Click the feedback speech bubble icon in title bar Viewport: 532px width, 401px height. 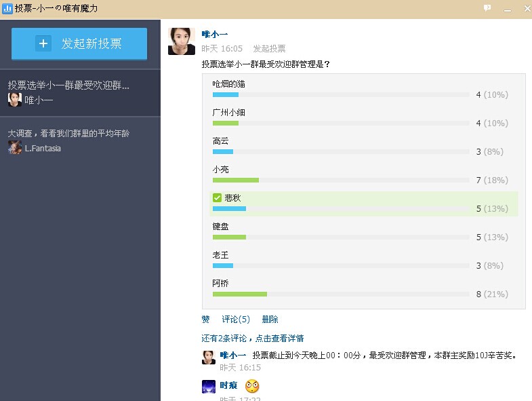(487, 8)
